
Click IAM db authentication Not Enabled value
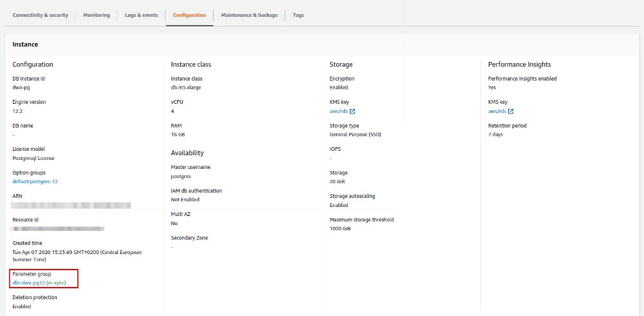tap(185, 199)
